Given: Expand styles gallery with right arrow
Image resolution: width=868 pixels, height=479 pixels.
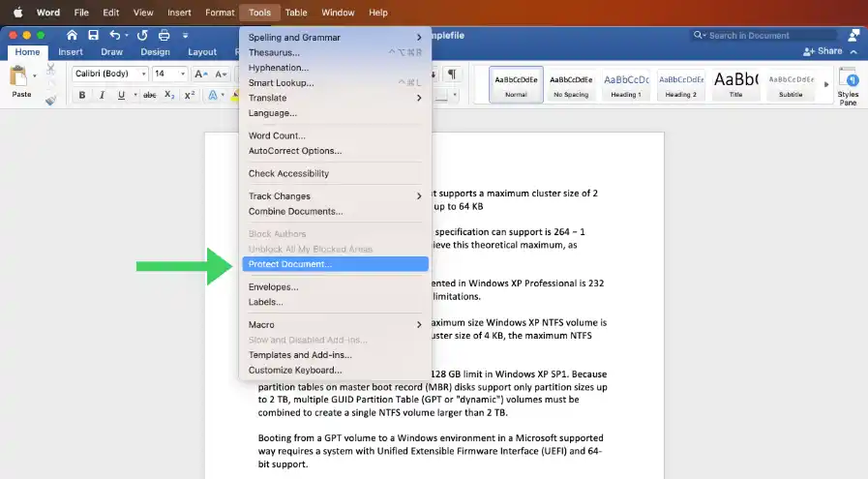Looking at the screenshot, I should coord(826,85).
